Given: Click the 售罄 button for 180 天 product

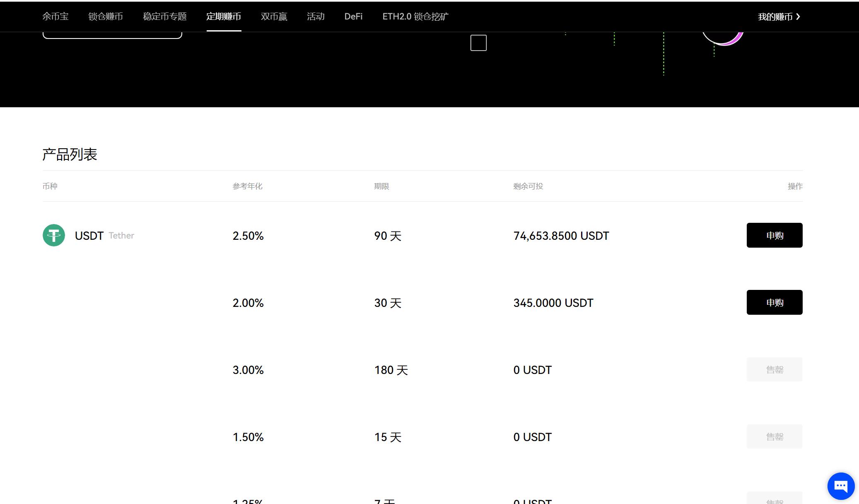Looking at the screenshot, I should pos(774,369).
